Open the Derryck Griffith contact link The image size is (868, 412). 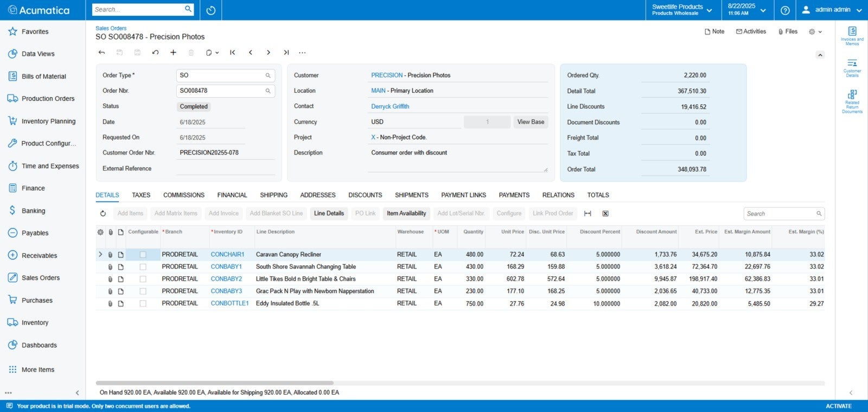[390, 106]
